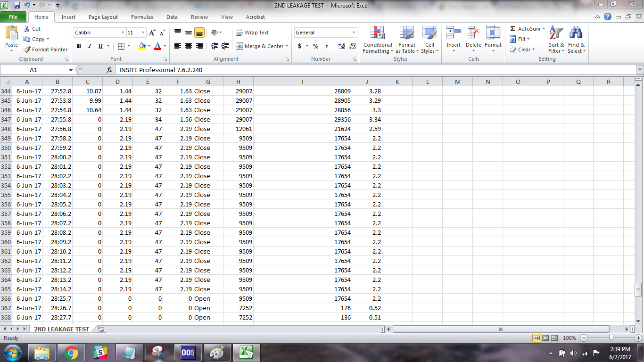Click Merge & Center button
The height and width of the screenshot is (362, 644).
coord(259,46)
